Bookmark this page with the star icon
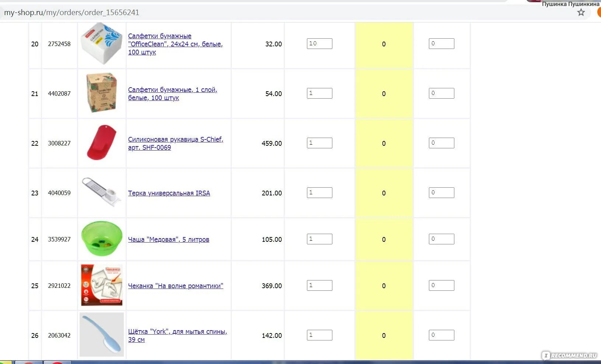The image size is (601, 364). 581,13
